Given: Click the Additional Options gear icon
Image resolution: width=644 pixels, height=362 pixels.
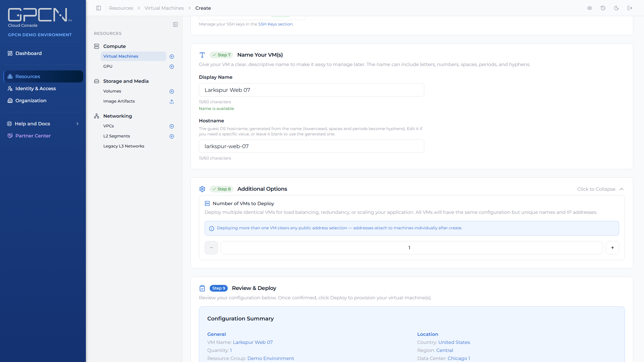Looking at the screenshot, I should [x=202, y=189].
